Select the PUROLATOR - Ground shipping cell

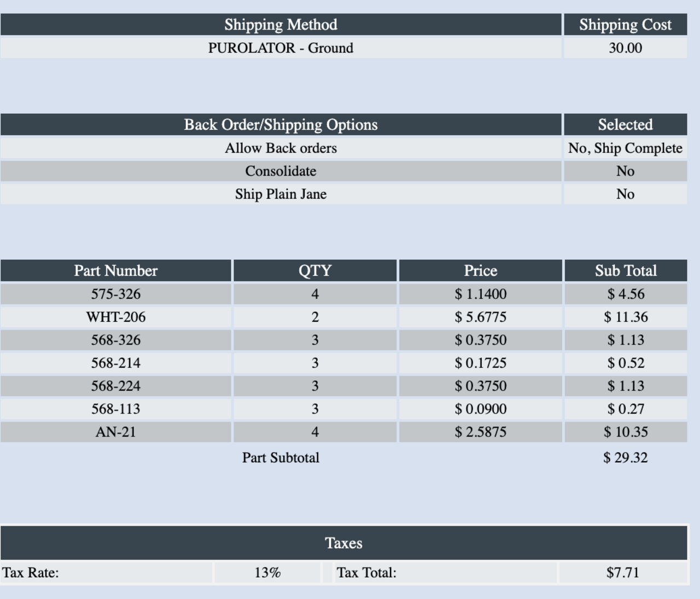point(281,48)
